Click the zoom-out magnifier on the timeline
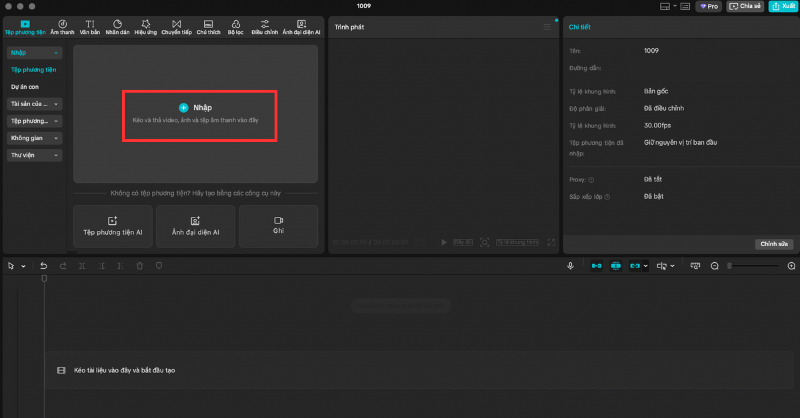This screenshot has height=418, width=800. click(x=714, y=266)
